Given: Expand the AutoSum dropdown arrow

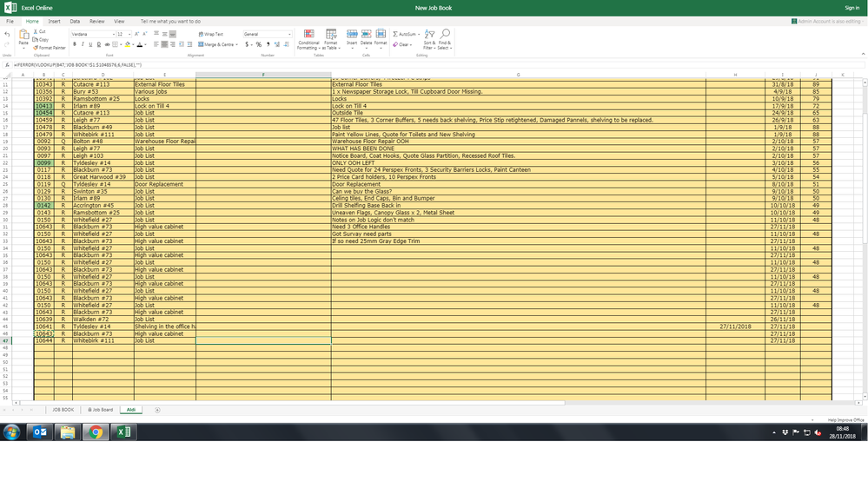Looking at the screenshot, I should point(419,35).
